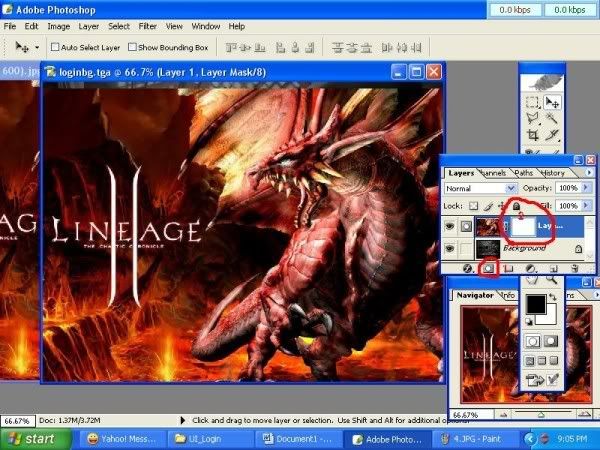The image size is (600, 450).
Task: Open the Window menu
Action: point(205,26)
